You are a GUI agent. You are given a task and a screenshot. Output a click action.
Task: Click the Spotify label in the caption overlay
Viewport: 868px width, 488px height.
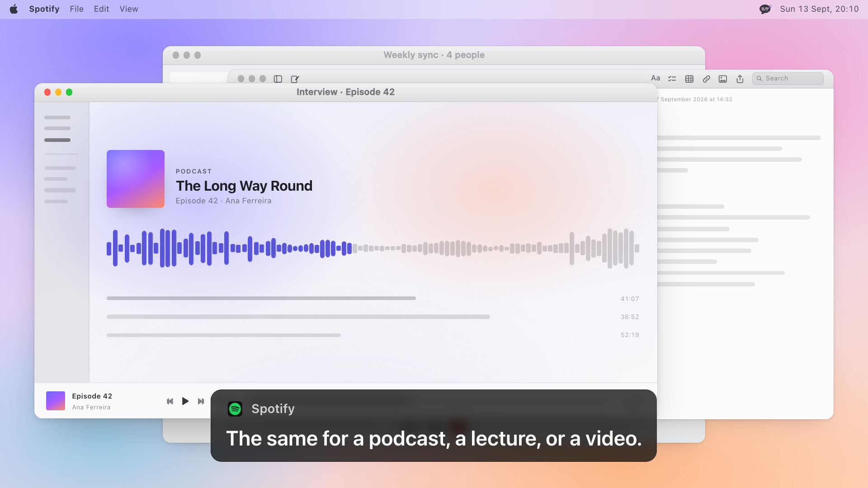[273, 408]
